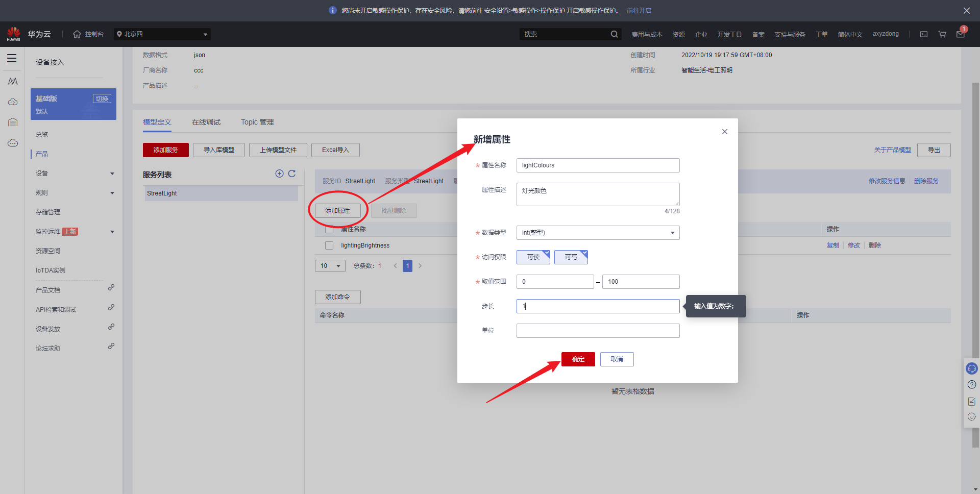Click the customer service headset icon
The height and width of the screenshot is (494, 980).
tap(972, 368)
